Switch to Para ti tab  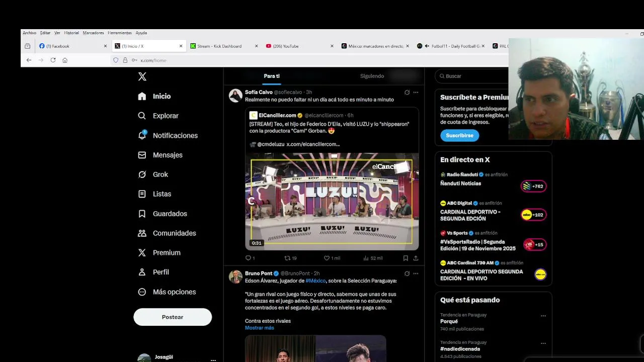click(x=272, y=76)
